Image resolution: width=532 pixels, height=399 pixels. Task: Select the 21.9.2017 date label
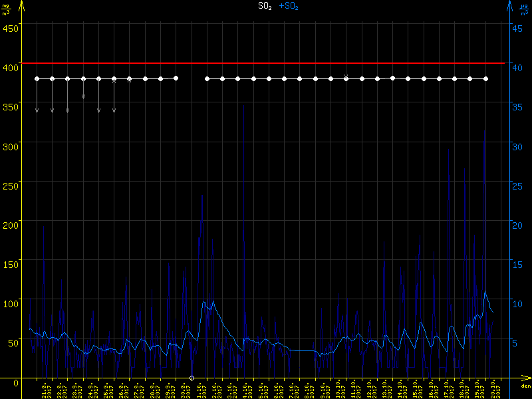pos(45,390)
